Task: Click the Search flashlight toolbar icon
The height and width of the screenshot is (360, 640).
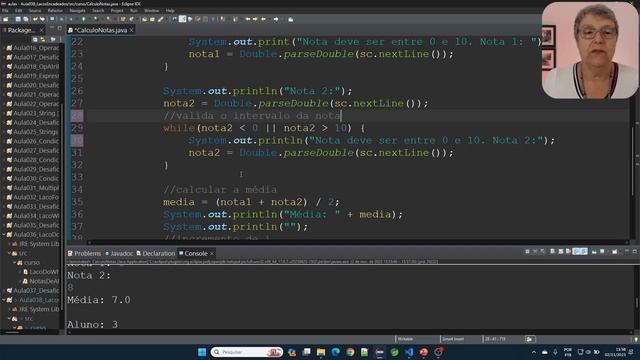Action: click(161, 19)
